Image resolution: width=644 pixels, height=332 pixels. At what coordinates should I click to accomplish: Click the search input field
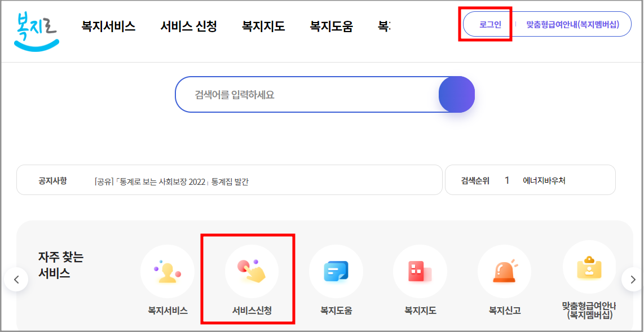pos(305,94)
